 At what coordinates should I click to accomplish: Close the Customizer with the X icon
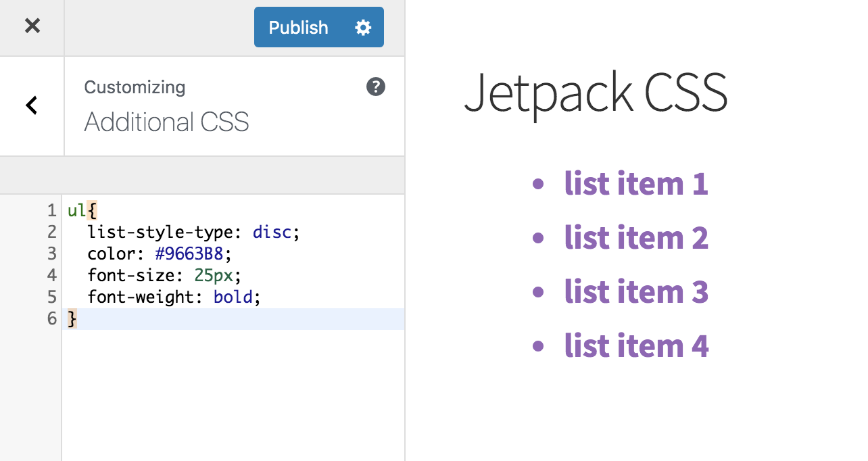(32, 26)
